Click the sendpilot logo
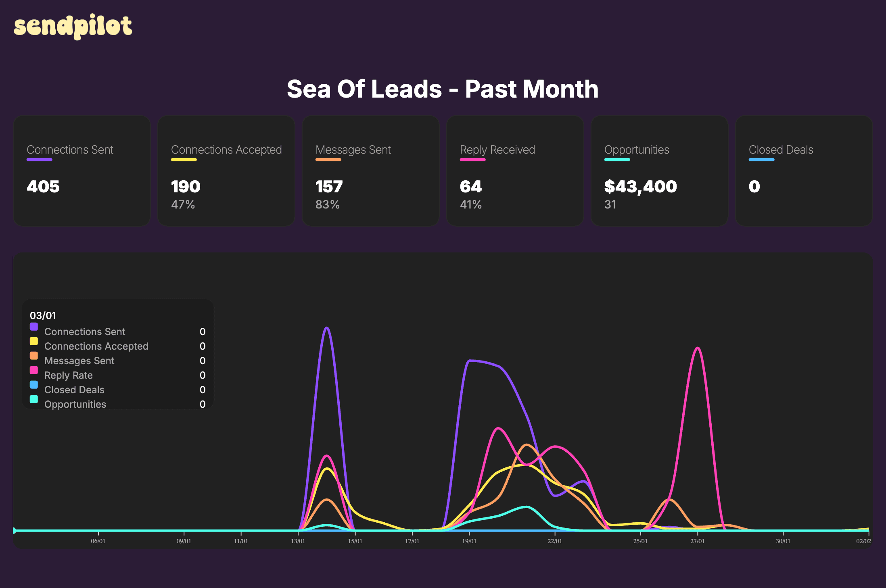The image size is (886, 588). 73,26
